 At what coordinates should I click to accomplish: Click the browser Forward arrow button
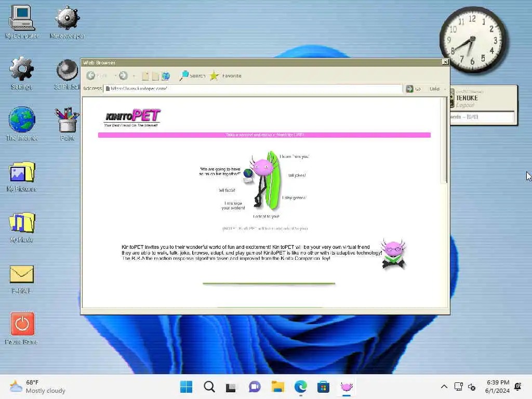123,76
